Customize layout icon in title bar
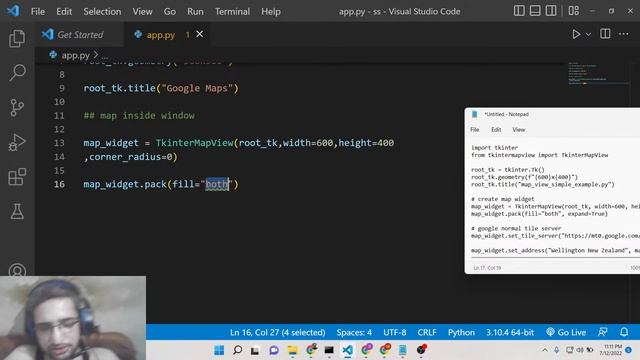Viewport: 640px width, 360px height. tap(573, 11)
